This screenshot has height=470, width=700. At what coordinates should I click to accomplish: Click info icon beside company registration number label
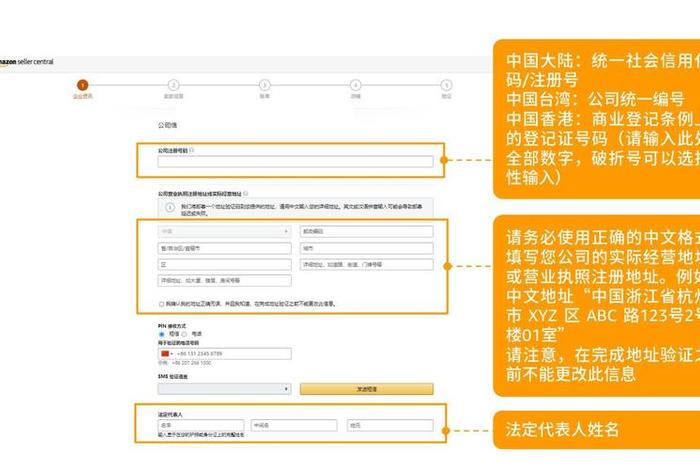pos(192,150)
